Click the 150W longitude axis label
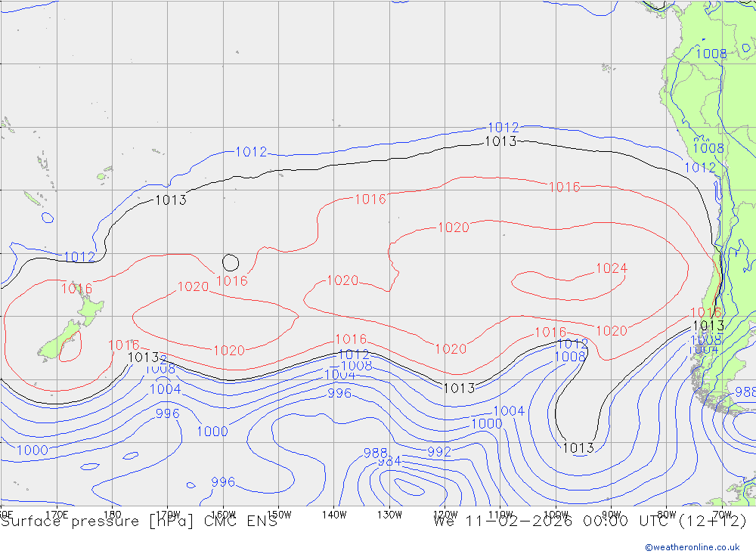The height and width of the screenshot is (554, 756). pyautogui.click(x=279, y=515)
